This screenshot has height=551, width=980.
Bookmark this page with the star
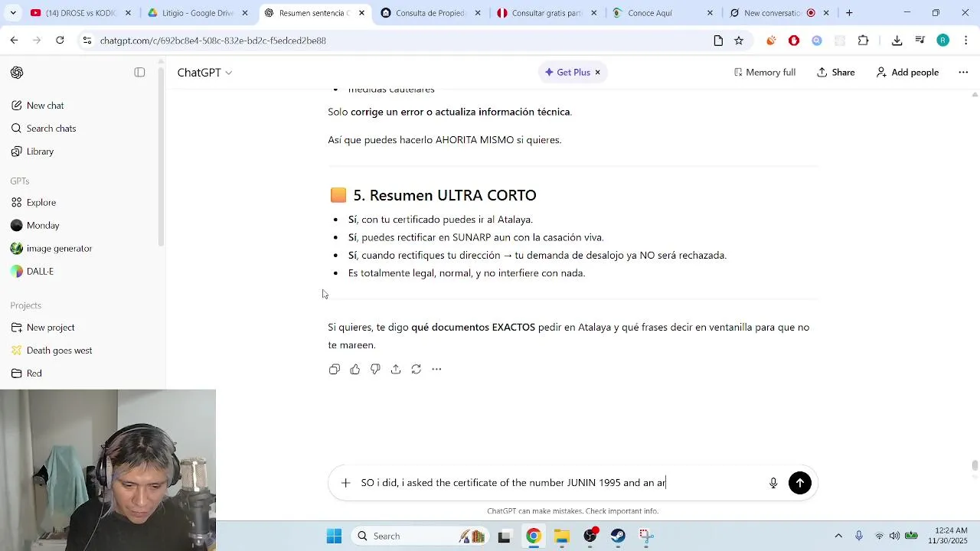click(x=739, y=41)
